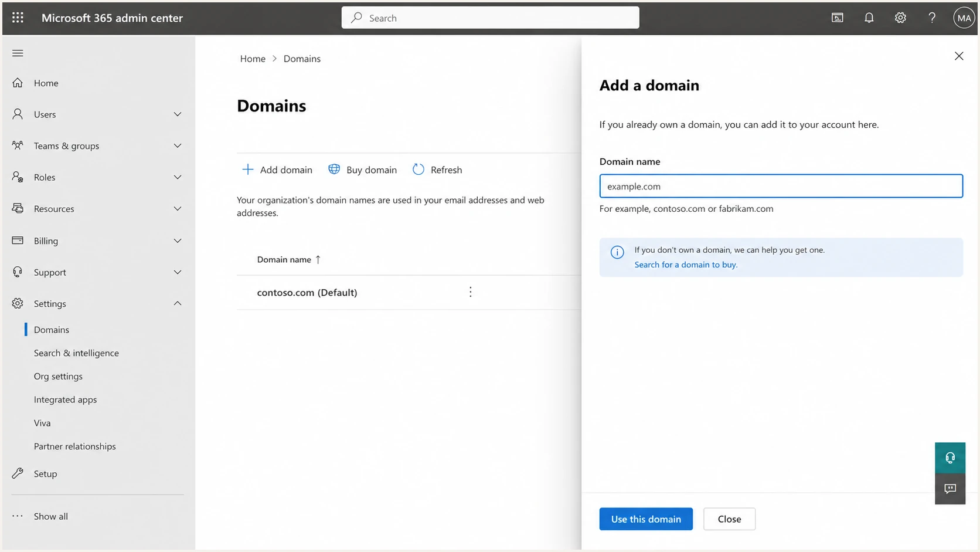Image resolution: width=980 pixels, height=552 pixels.
Task: Click the Users person icon
Action: (18, 114)
